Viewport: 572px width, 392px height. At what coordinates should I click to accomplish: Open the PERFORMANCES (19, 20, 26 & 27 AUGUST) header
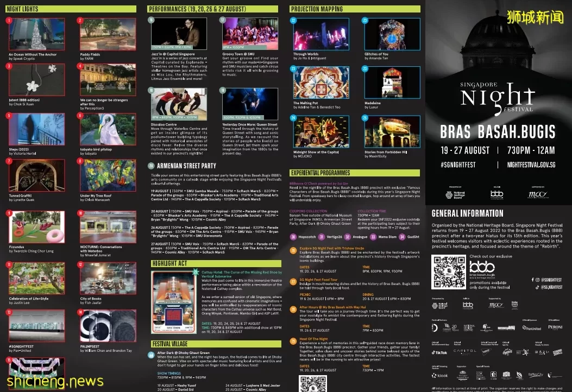(213, 9)
